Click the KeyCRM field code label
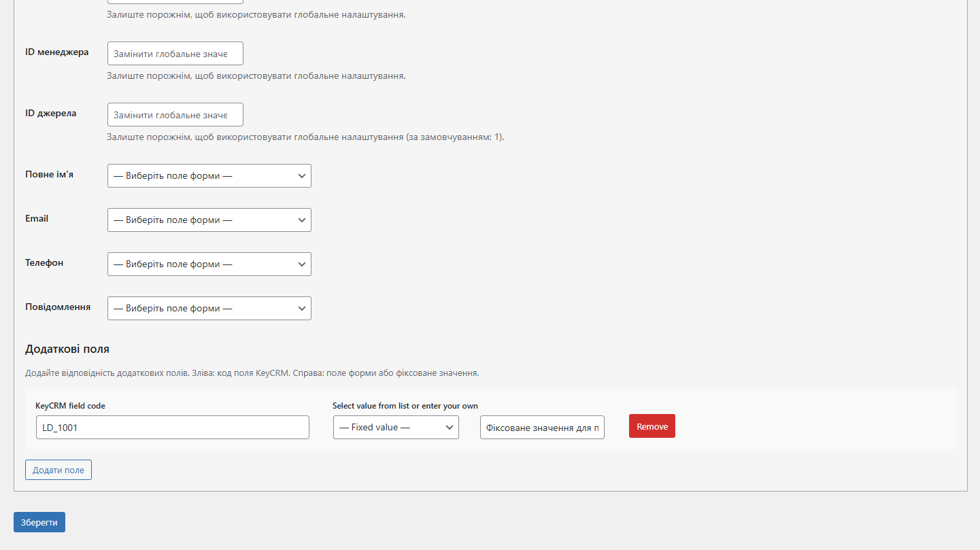The width and height of the screenshot is (980, 550). [70, 406]
